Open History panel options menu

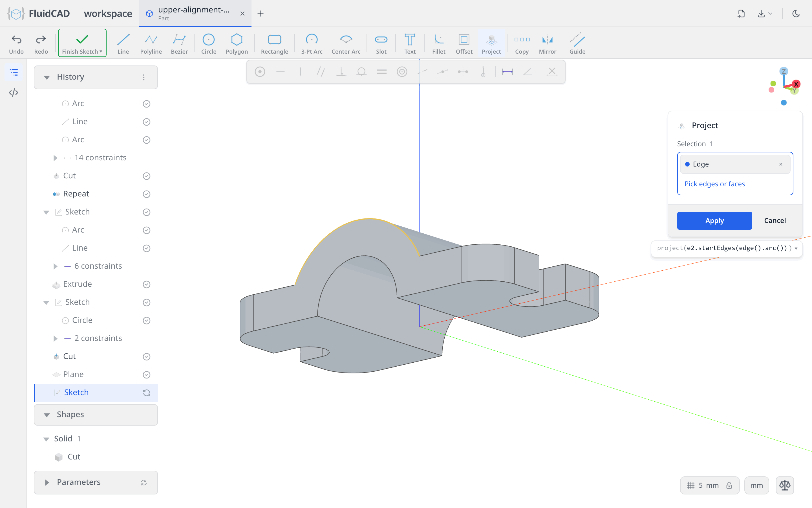click(144, 77)
